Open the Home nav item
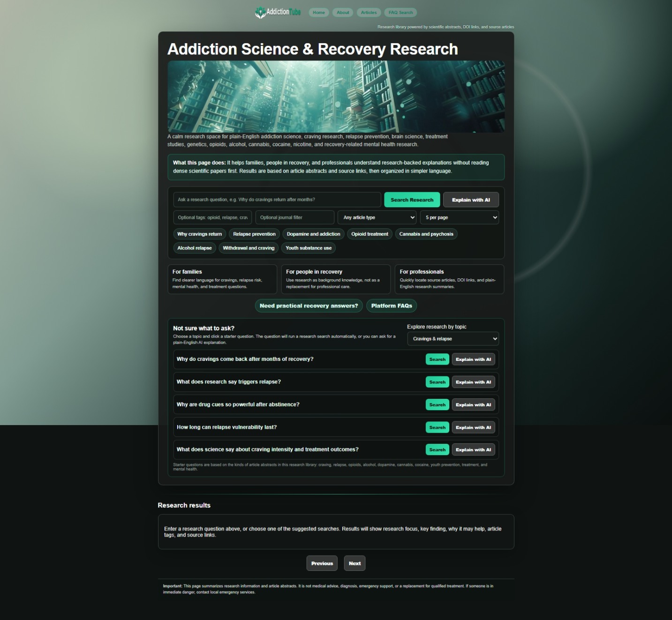Viewport: 672px width, 620px height. click(x=319, y=13)
